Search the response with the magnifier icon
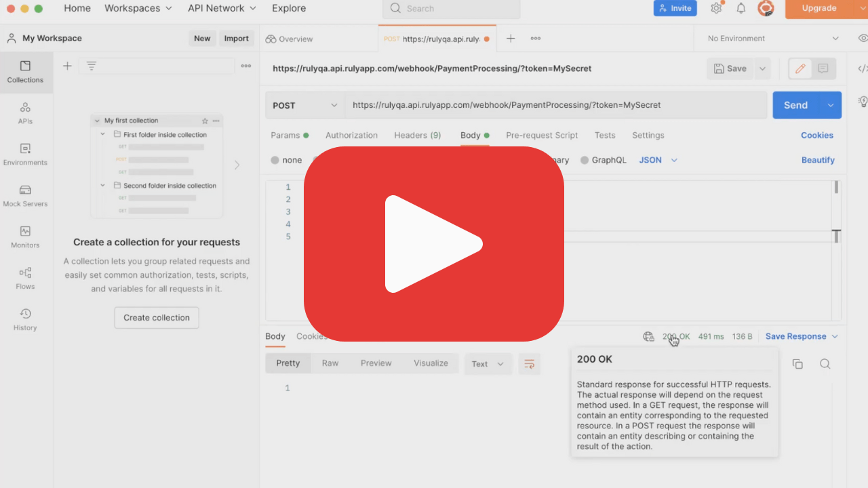Image resolution: width=868 pixels, height=488 pixels. tap(825, 364)
